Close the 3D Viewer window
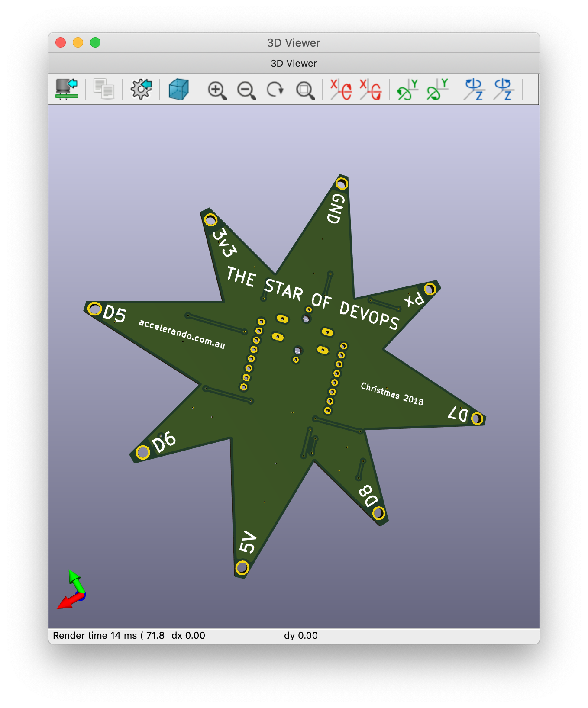 [x=61, y=42]
